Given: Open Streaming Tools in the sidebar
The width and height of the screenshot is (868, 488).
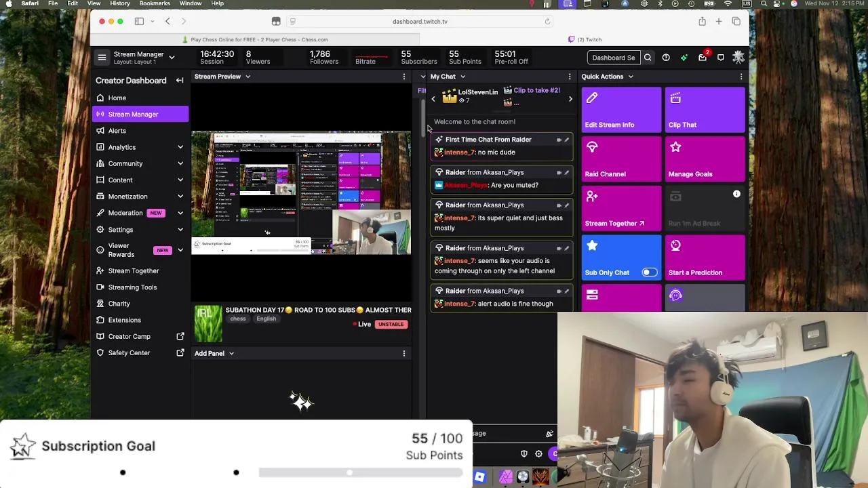Looking at the screenshot, I should pyautogui.click(x=140, y=287).
